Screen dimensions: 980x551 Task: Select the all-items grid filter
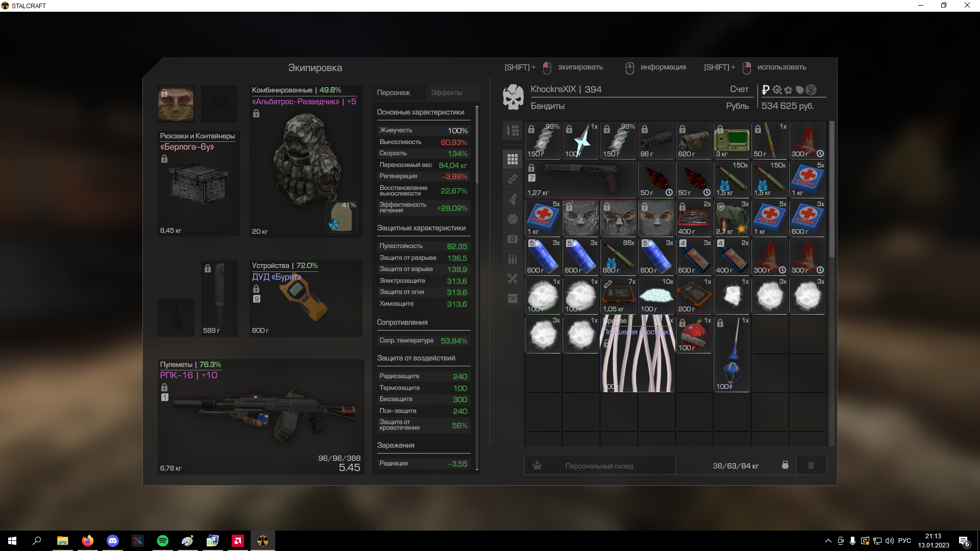[512, 159]
